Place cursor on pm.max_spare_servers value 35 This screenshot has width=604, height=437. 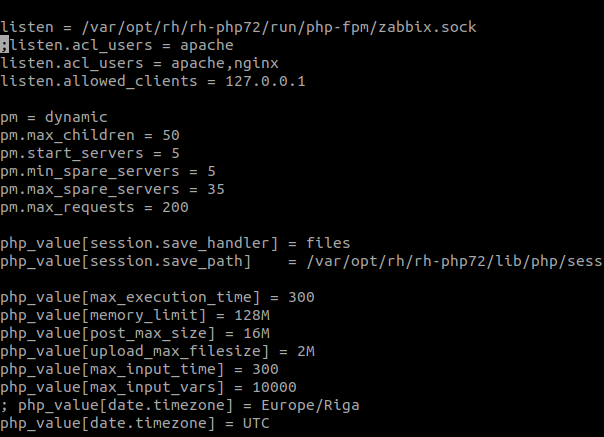point(215,189)
